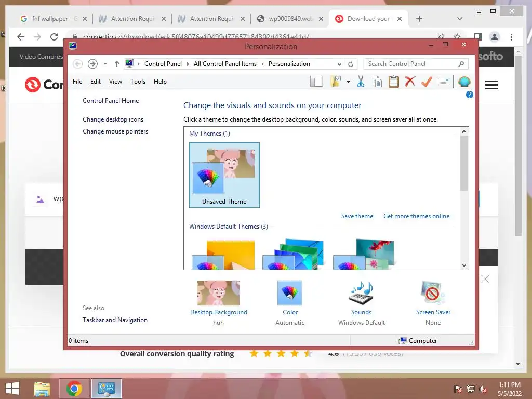Go up one level in Control Panel
The width and height of the screenshot is (532, 399).
(x=117, y=64)
